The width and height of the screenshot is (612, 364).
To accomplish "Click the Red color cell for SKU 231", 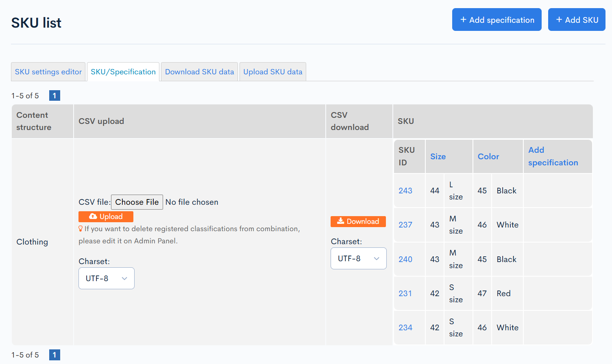I will (507, 293).
